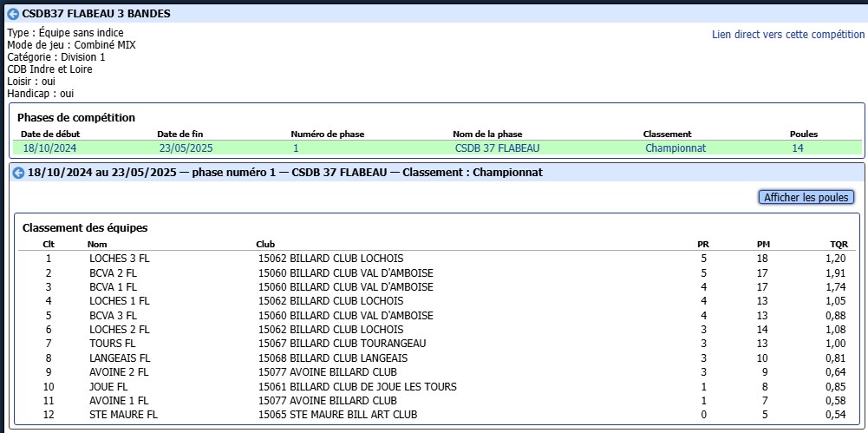Click the back arrow beside CSDB37 FLABEAU 3 BANDES
868x433 pixels.
(x=13, y=14)
